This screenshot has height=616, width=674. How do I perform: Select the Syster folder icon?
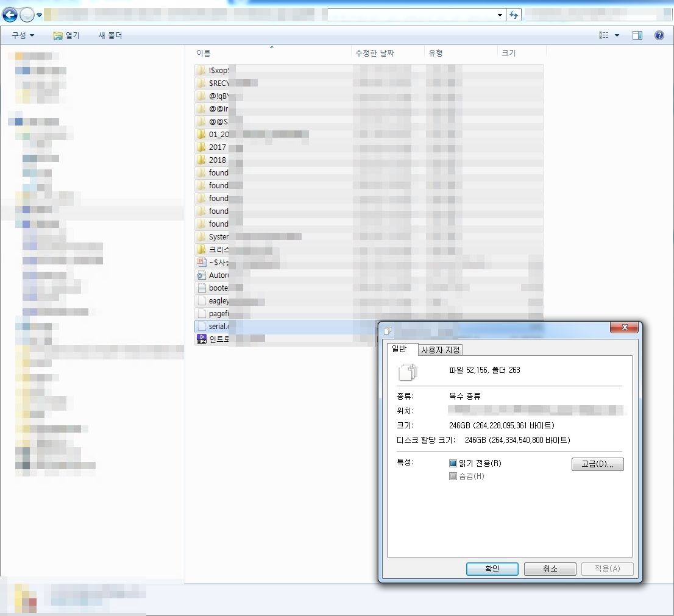tap(201, 236)
